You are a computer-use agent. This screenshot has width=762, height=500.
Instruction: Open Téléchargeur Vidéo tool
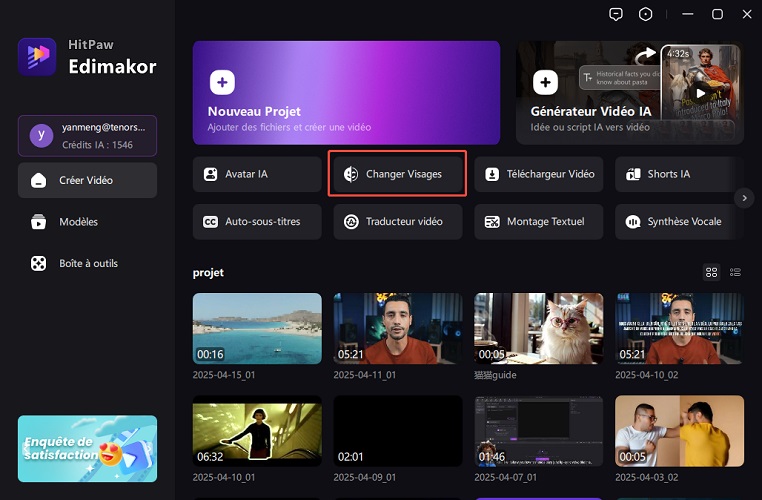[539, 174]
